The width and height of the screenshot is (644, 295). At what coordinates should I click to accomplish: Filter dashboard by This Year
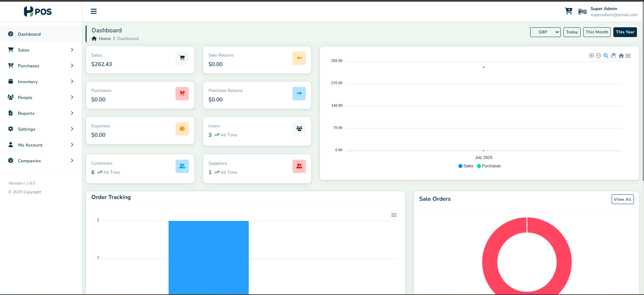[625, 32]
